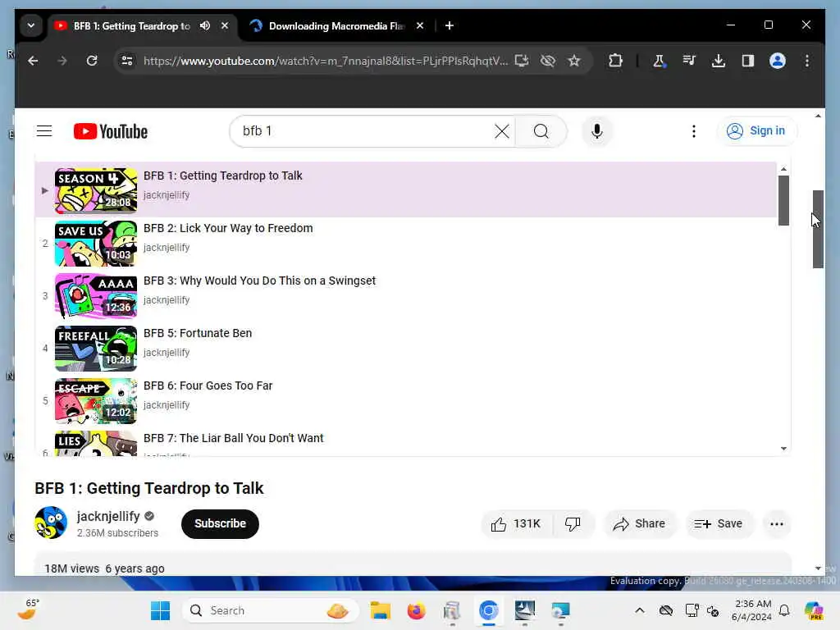Open the YouTube hamburger guide menu

(44, 131)
